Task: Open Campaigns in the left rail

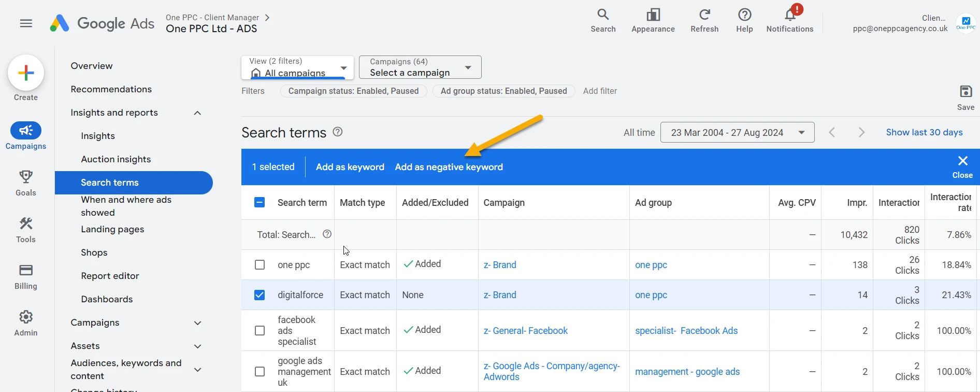Action: (26, 136)
